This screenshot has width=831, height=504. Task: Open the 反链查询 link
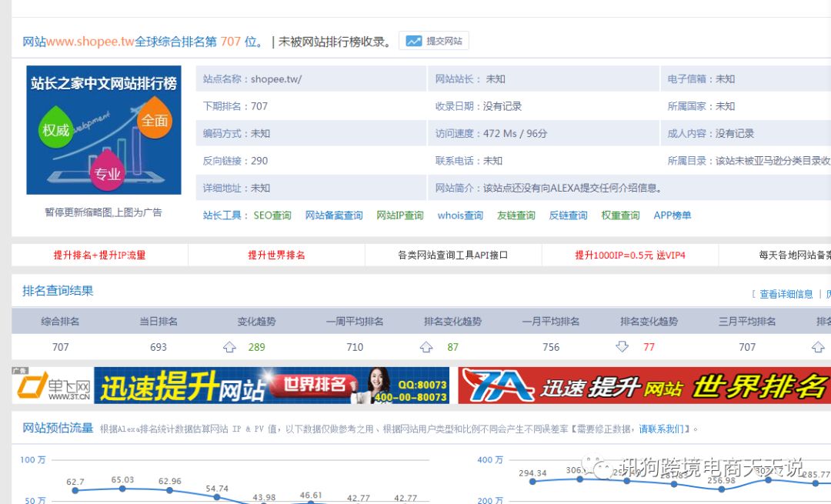[x=568, y=215]
